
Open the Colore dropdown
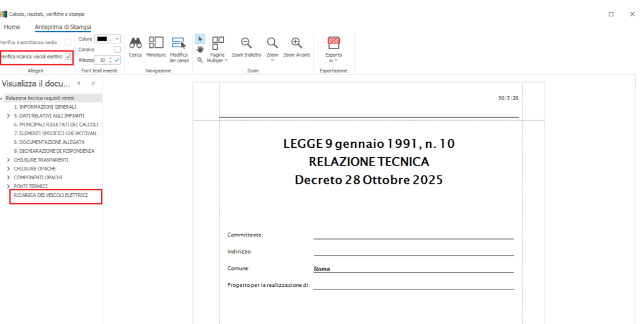(107, 39)
